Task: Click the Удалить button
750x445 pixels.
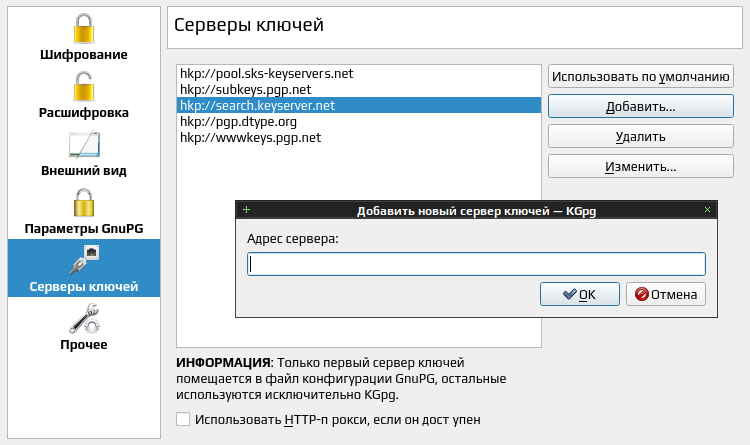Action: 640,136
